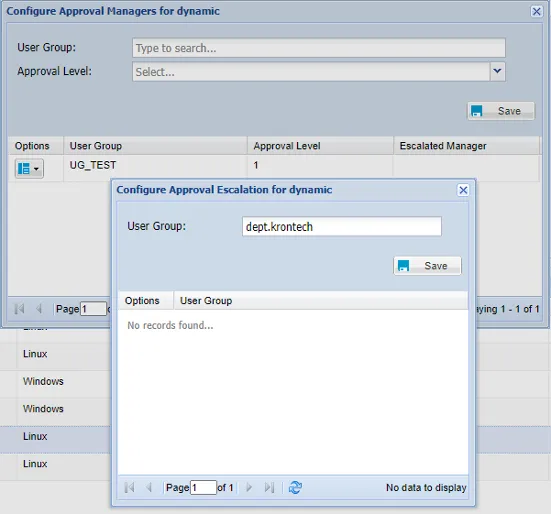Screen dimensions: 552x514
Task: Save the Approval Escalation configuration
Action: point(427,266)
